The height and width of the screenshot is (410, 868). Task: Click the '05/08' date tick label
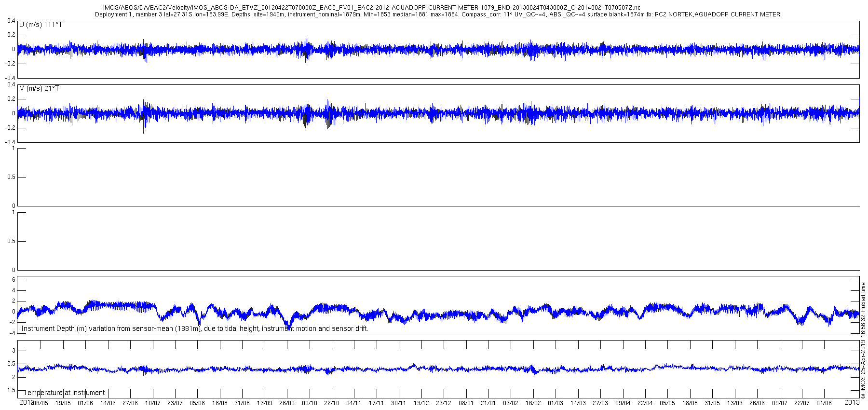197,403
